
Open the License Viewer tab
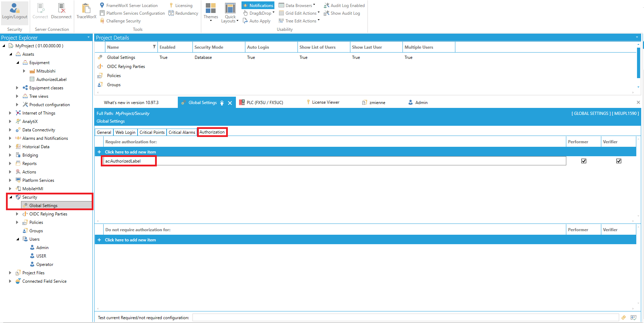coord(325,102)
